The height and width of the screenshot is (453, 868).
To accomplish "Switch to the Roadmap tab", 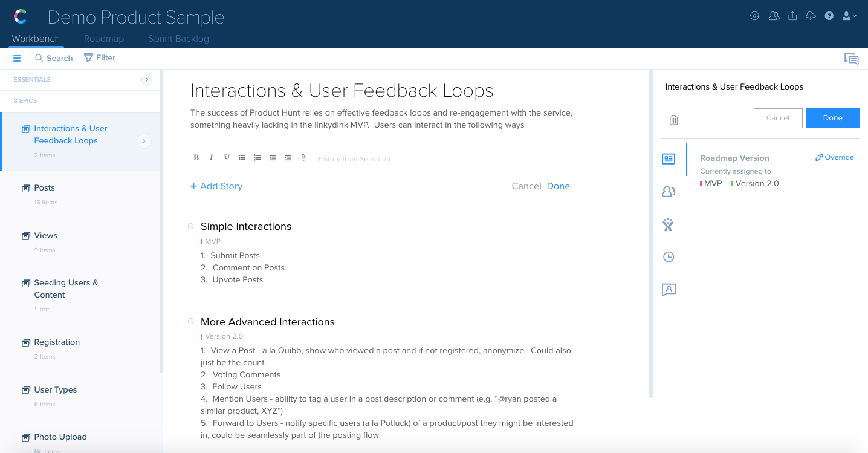I will click(x=104, y=39).
